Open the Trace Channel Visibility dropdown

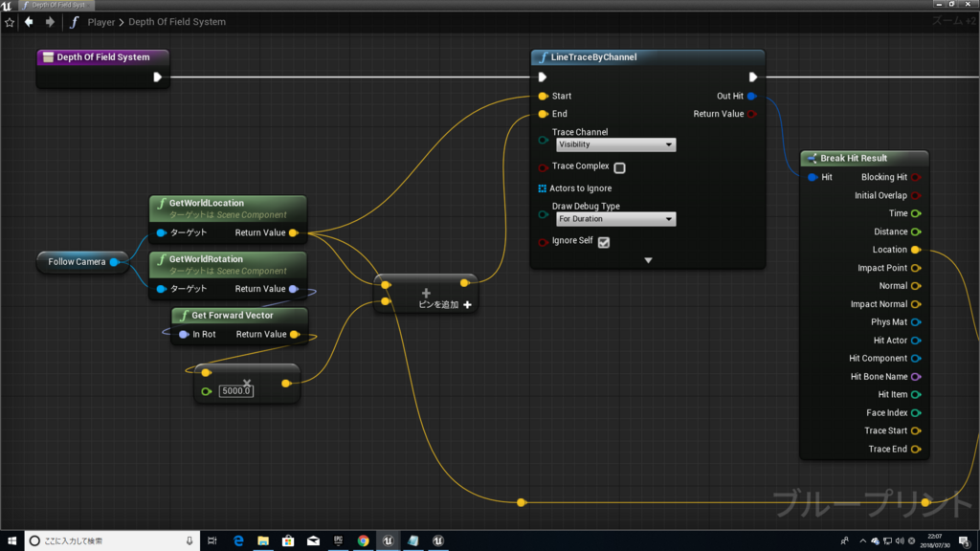click(615, 145)
